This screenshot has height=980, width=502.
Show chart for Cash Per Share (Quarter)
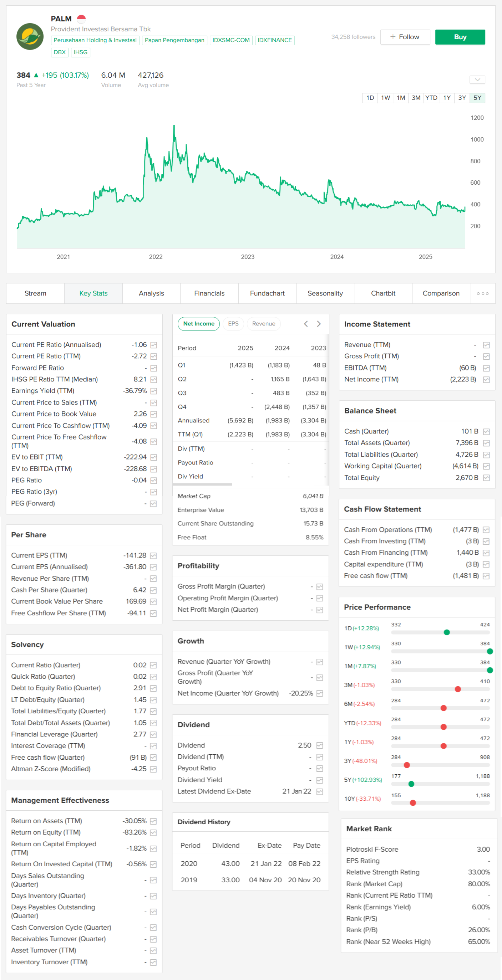[x=153, y=590]
